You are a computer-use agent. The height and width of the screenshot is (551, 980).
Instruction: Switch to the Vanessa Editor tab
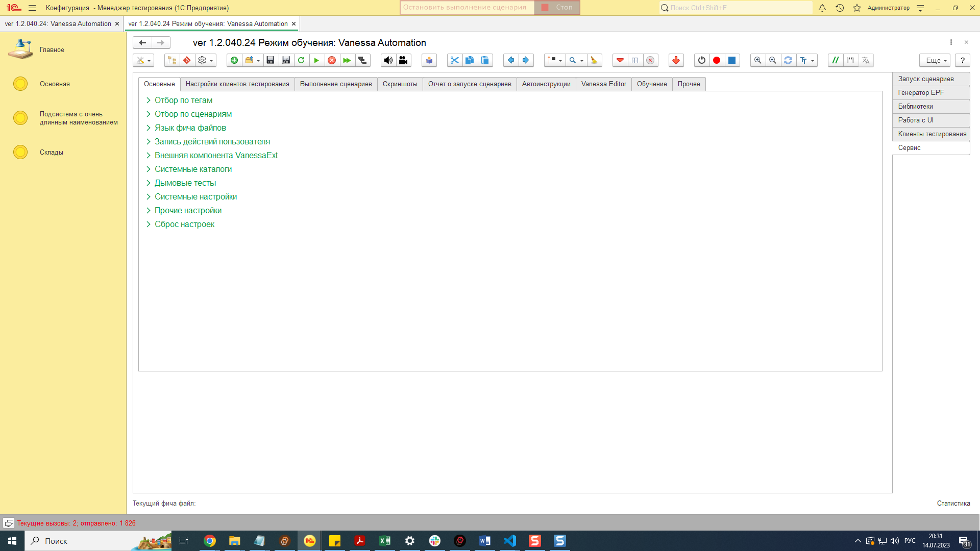coord(603,84)
